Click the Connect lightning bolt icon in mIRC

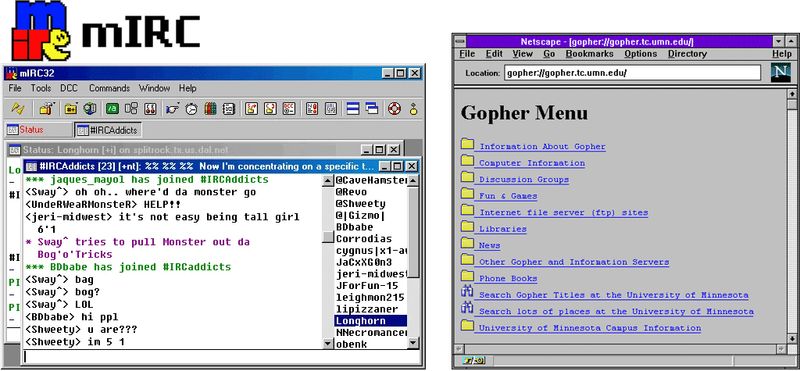(18, 108)
